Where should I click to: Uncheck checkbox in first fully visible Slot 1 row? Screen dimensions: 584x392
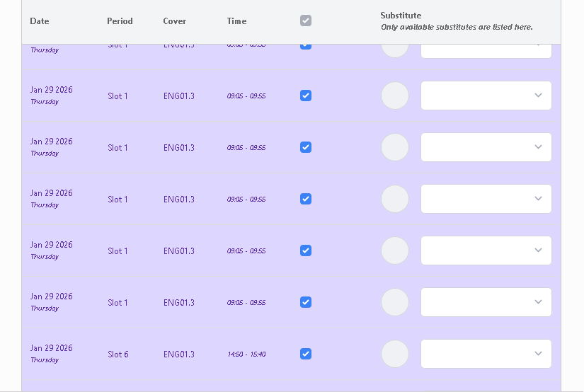[306, 96]
